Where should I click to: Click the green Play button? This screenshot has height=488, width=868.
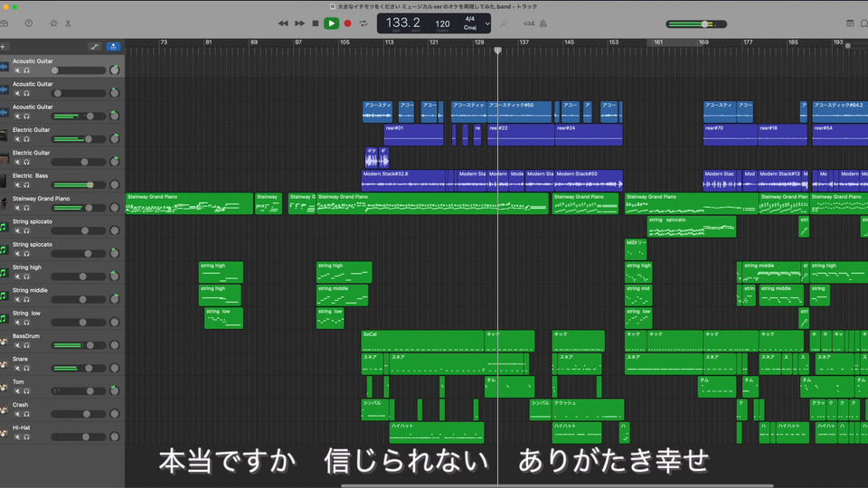[331, 23]
